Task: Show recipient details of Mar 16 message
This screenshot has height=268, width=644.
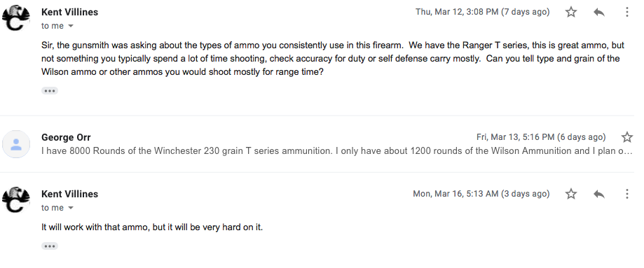Action: coord(71,208)
